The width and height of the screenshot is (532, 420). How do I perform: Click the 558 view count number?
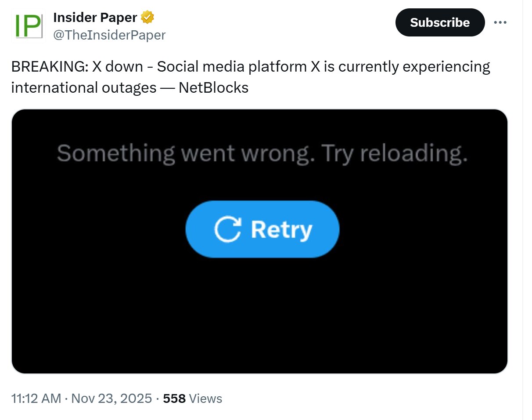click(174, 398)
